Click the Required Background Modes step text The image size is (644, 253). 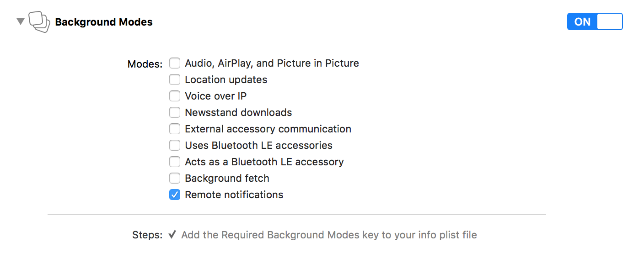coord(329,235)
